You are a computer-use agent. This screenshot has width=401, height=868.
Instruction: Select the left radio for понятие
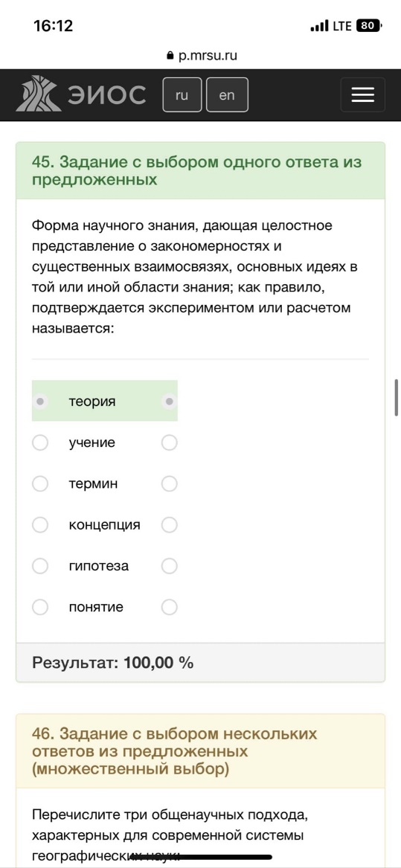pos(40,607)
